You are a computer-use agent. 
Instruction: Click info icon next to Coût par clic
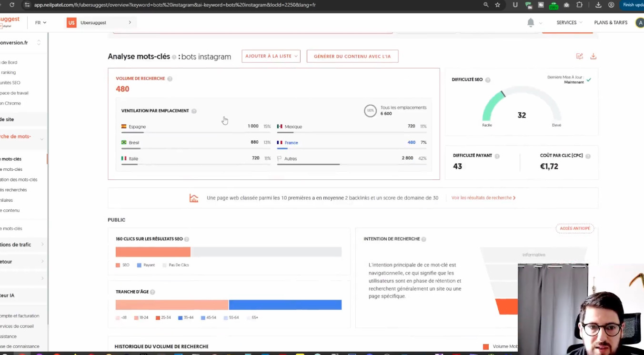click(x=588, y=156)
